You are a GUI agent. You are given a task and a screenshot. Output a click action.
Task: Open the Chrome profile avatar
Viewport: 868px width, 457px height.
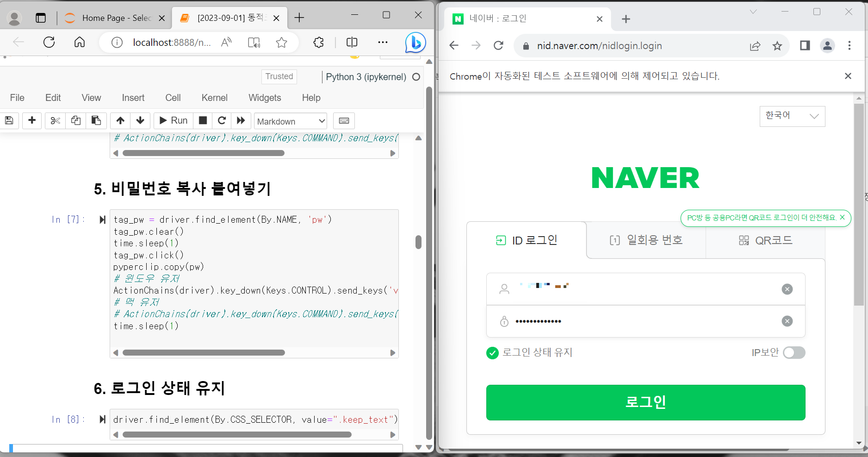tap(827, 45)
